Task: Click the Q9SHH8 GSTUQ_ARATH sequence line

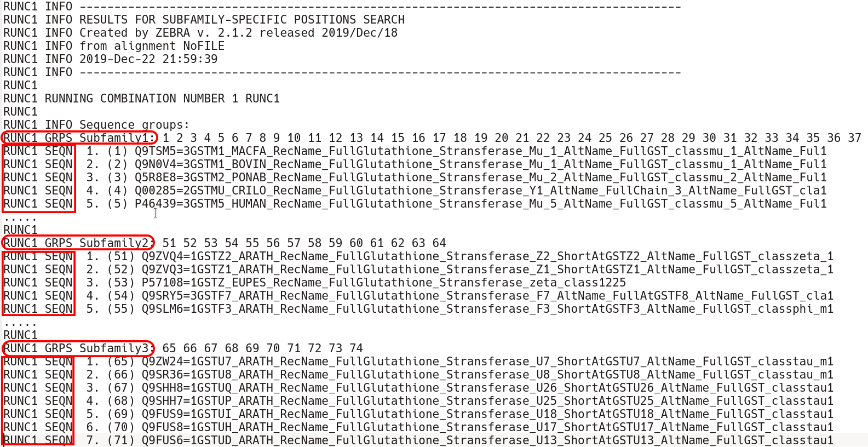Action: click(418, 388)
